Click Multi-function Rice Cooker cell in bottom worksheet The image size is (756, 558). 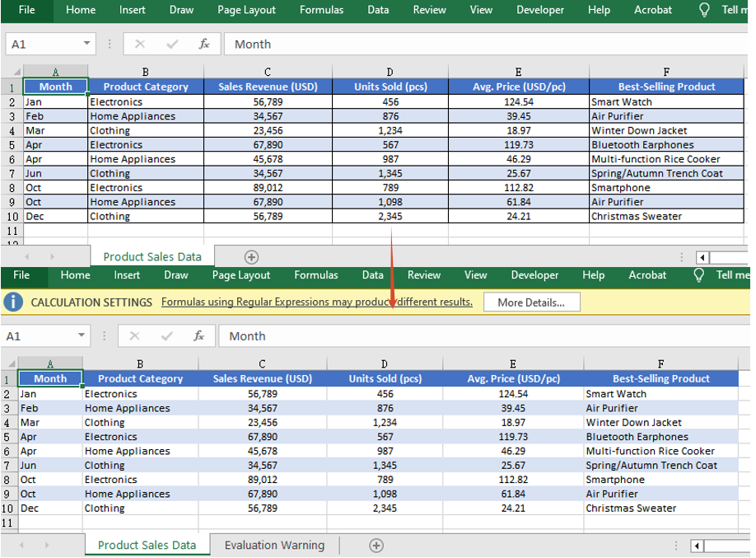tap(661, 452)
